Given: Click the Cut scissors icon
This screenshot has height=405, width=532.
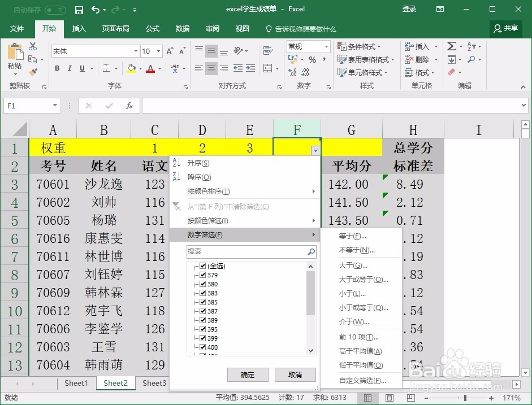Looking at the screenshot, I should tap(33, 46).
